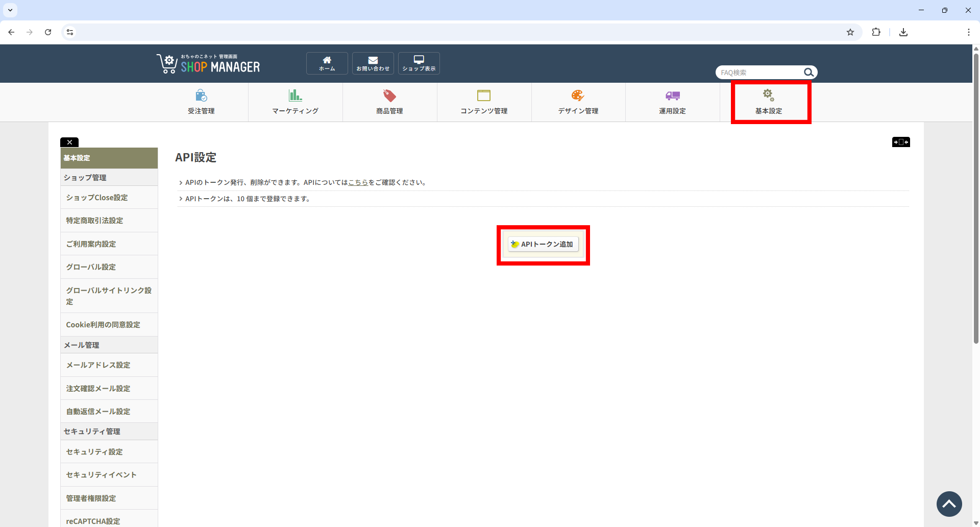Open the マーケティング chart icon

[x=295, y=96]
